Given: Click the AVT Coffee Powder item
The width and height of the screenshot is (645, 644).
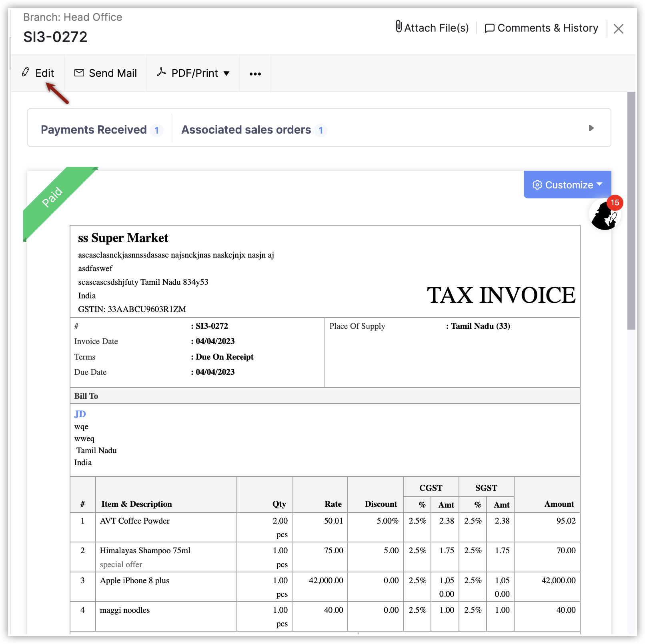Looking at the screenshot, I should [135, 521].
